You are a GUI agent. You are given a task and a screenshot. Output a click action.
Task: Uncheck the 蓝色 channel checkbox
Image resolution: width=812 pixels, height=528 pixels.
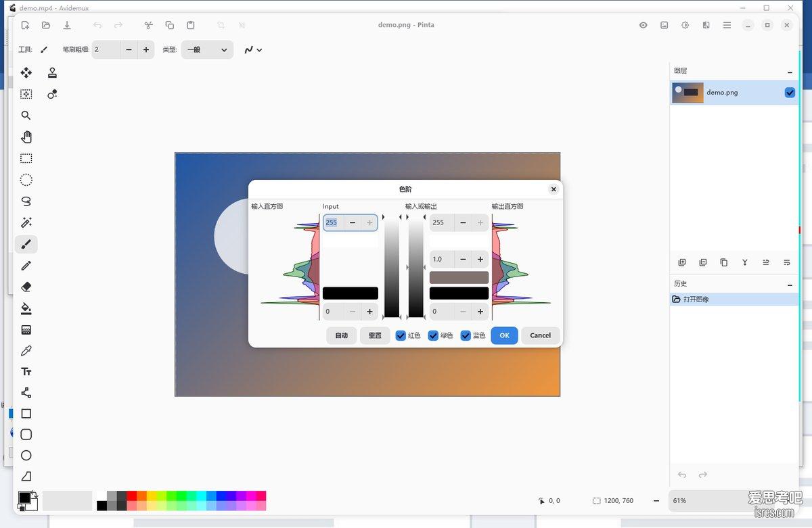tap(466, 335)
